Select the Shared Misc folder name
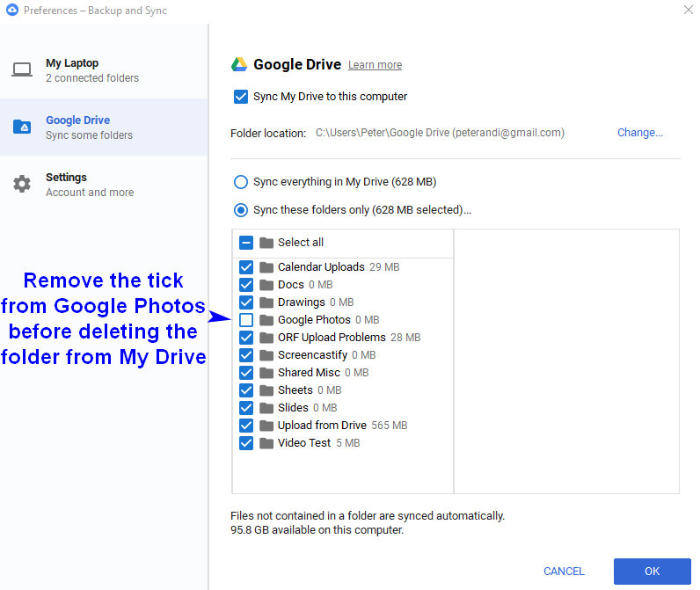Image resolution: width=700 pixels, height=590 pixels. (x=309, y=373)
